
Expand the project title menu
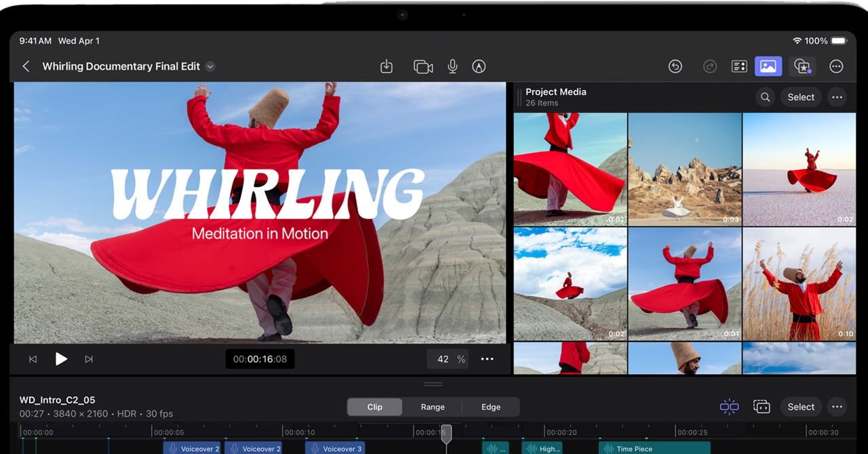point(210,66)
